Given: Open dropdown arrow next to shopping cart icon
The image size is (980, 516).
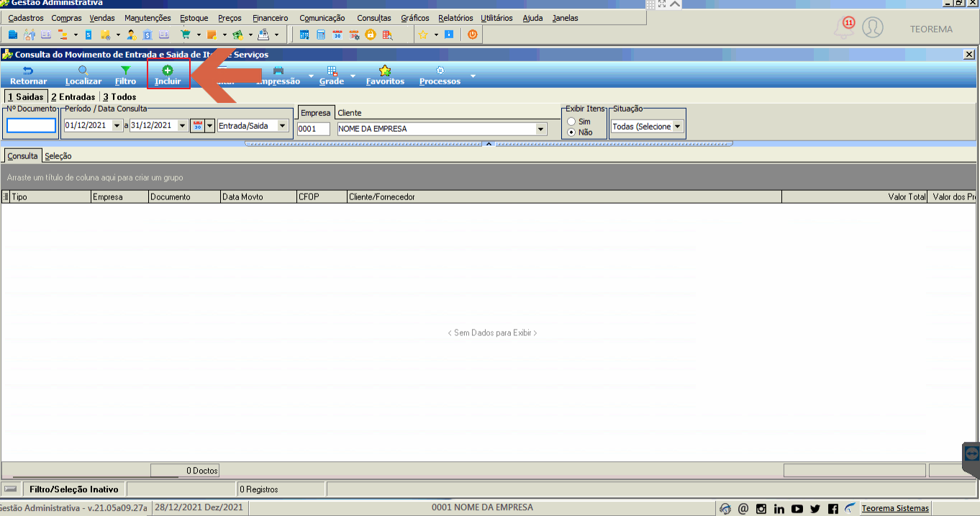Looking at the screenshot, I should (x=198, y=34).
